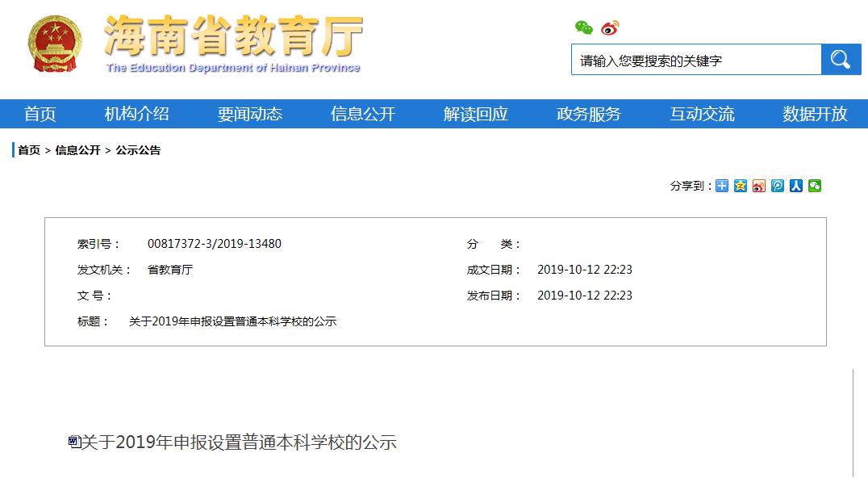Share via the Renren icon
Viewport: 868px width, 499px height.
(x=797, y=186)
